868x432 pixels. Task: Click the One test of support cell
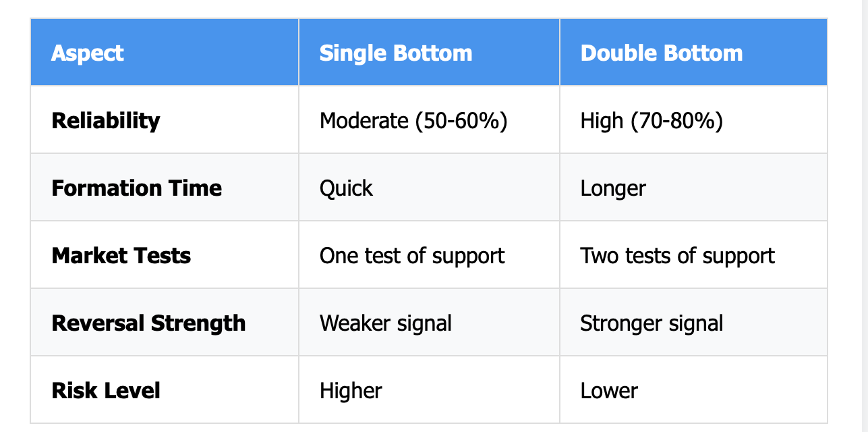coord(429,255)
